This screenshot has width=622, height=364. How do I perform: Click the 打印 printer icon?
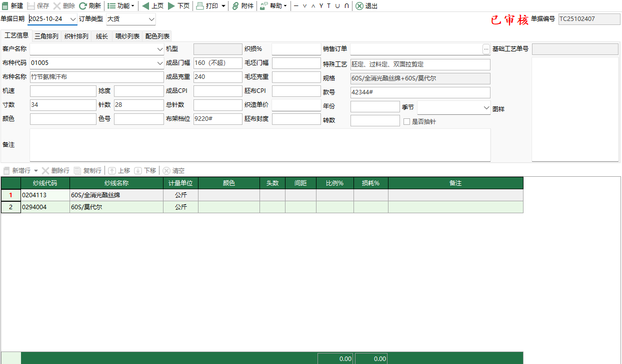(x=200, y=6)
